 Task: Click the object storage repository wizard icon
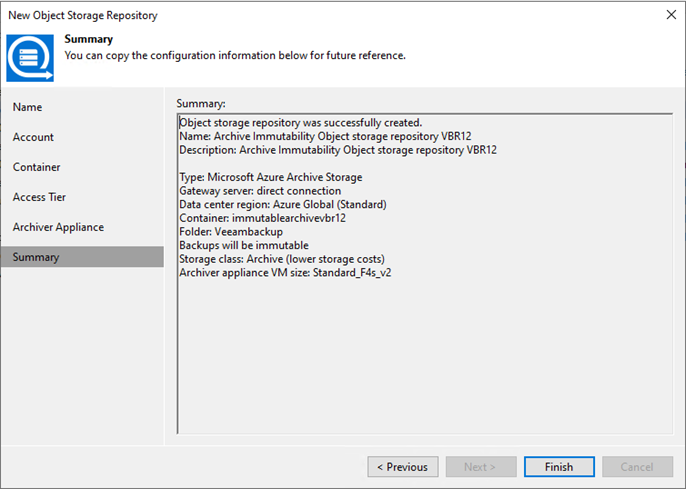pos(30,58)
